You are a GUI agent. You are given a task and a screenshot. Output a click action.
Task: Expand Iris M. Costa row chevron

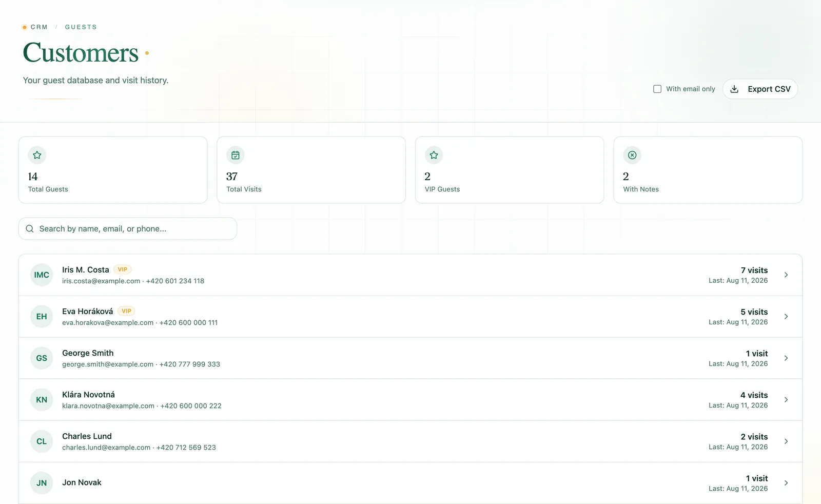tap(786, 275)
